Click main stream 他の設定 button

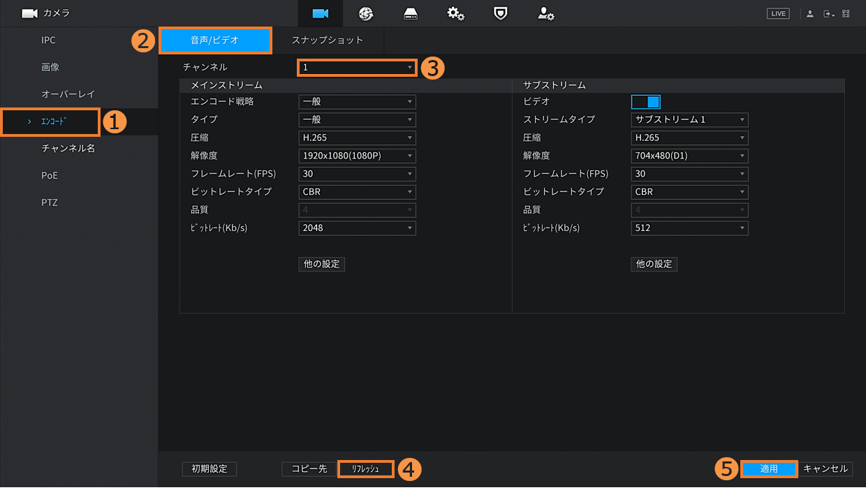pyautogui.click(x=321, y=264)
